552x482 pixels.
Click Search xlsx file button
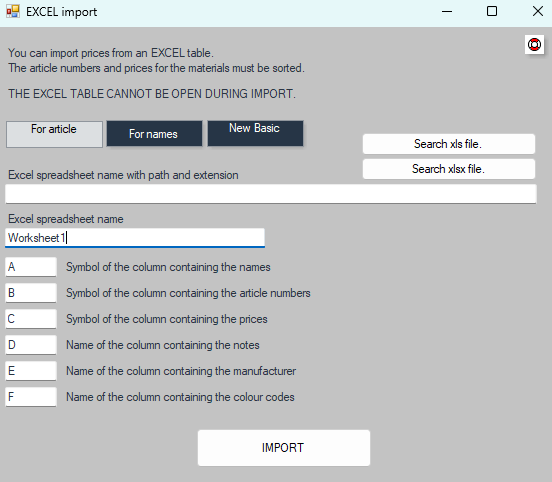coord(449,169)
